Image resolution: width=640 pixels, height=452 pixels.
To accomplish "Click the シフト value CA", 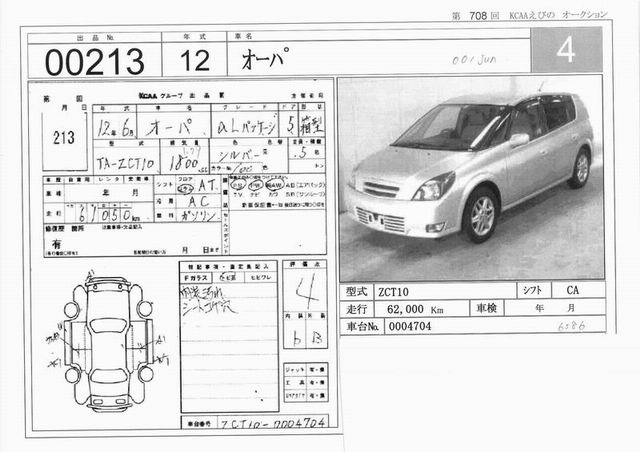I will pos(572,290).
